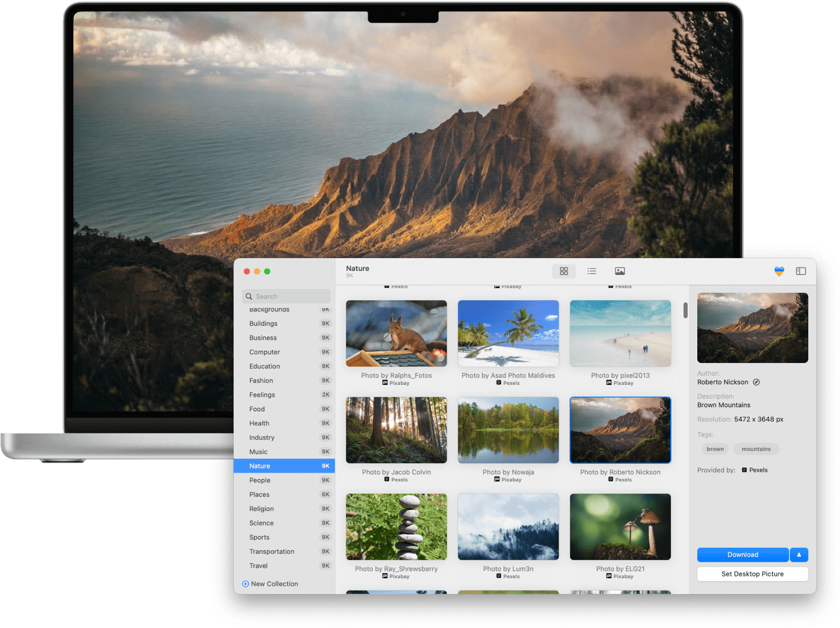Switch to single image preview mode
Viewport: 840px width, 628px height.
pyautogui.click(x=619, y=271)
